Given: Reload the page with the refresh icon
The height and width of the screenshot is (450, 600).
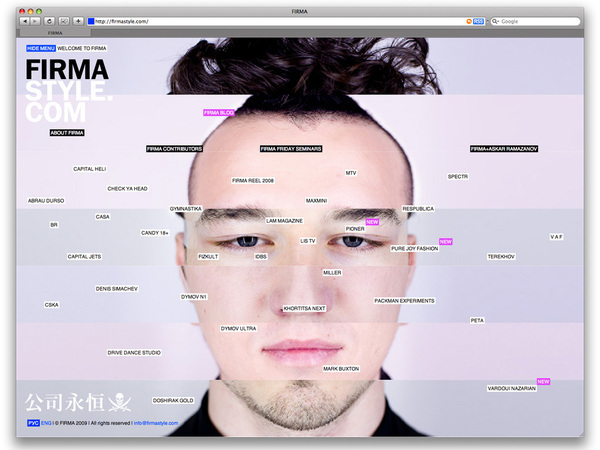Looking at the screenshot, I should [x=49, y=21].
